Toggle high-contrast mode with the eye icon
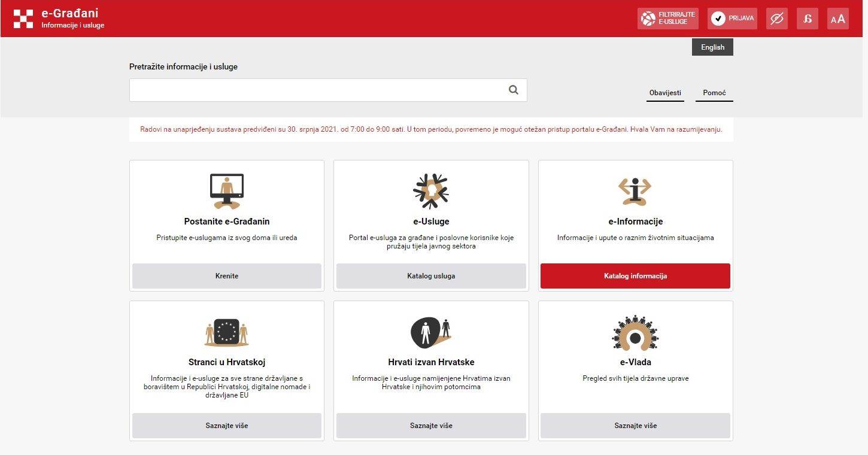 [x=776, y=18]
